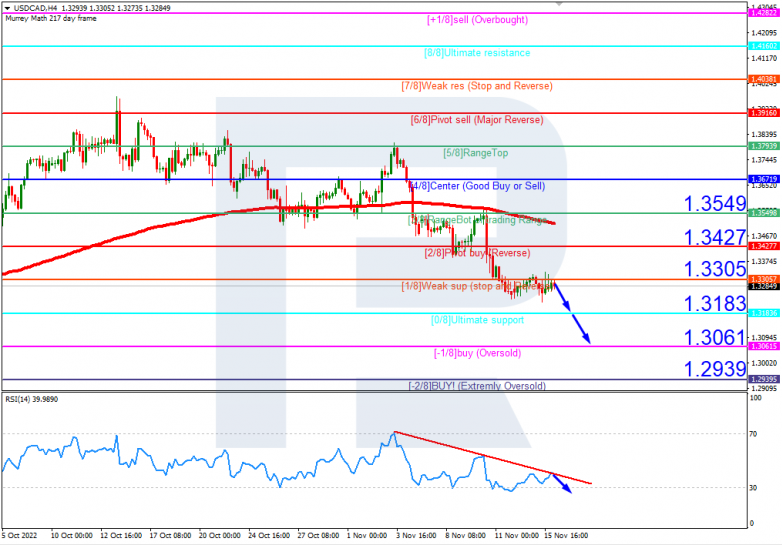Click the 1.30615 magenta price tag
This screenshot has height=545, width=782.
click(x=764, y=347)
